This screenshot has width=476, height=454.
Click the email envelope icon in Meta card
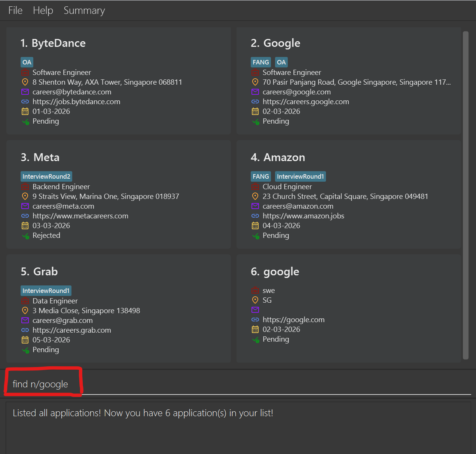click(x=25, y=206)
